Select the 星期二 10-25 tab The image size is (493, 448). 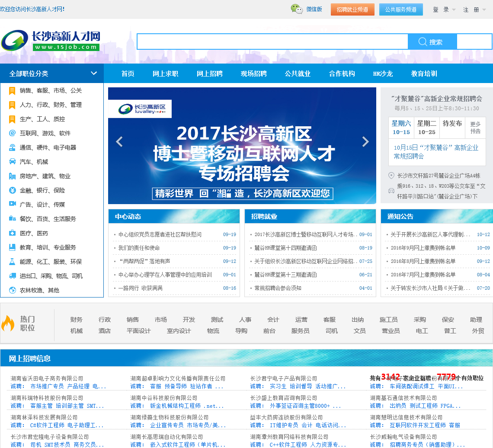427,128
